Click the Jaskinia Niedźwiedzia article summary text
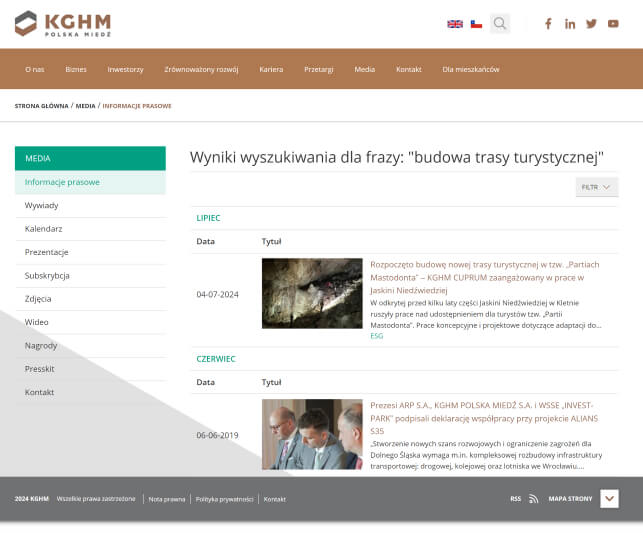643x533 pixels. [486, 314]
